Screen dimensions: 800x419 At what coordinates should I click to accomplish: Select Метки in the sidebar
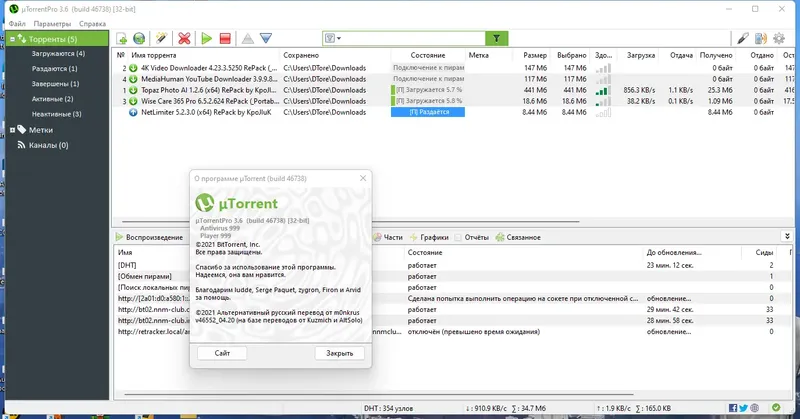coord(41,130)
